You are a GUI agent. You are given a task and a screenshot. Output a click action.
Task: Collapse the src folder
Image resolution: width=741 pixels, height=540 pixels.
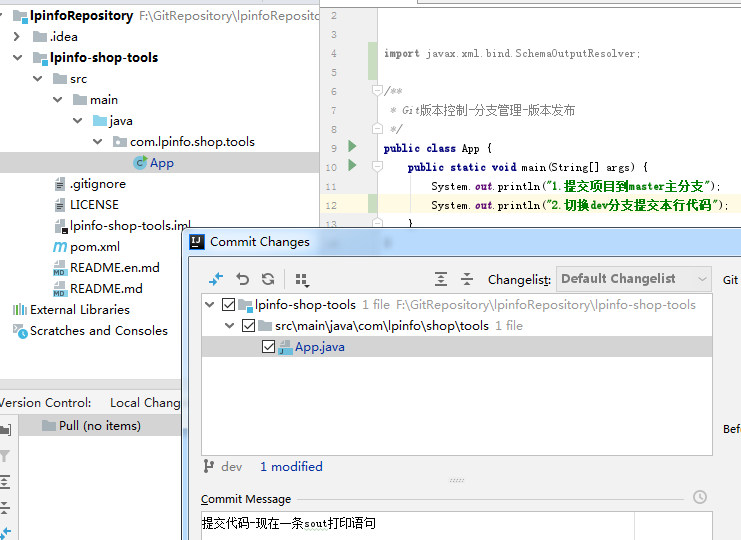(x=38, y=78)
